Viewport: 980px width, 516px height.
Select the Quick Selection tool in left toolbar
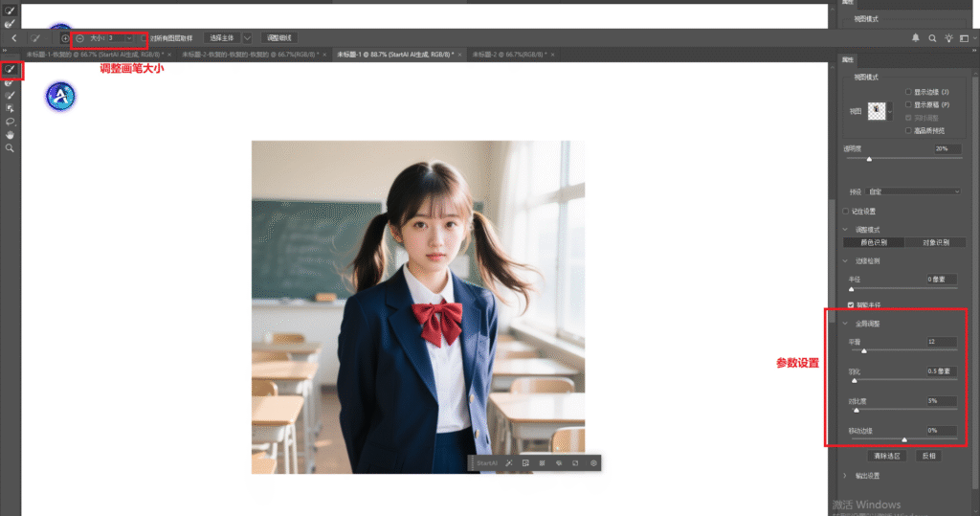click(x=11, y=70)
